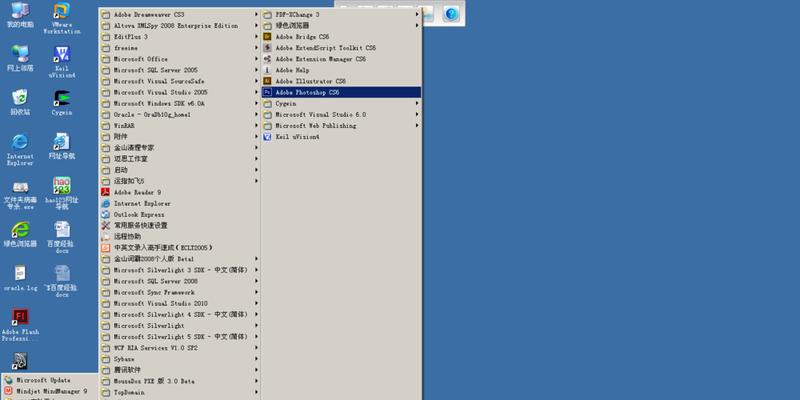Image resolution: width=800 pixels, height=400 pixels.
Task: Open Adobe Photoshop CS6 from menu
Action: pyautogui.click(x=341, y=92)
